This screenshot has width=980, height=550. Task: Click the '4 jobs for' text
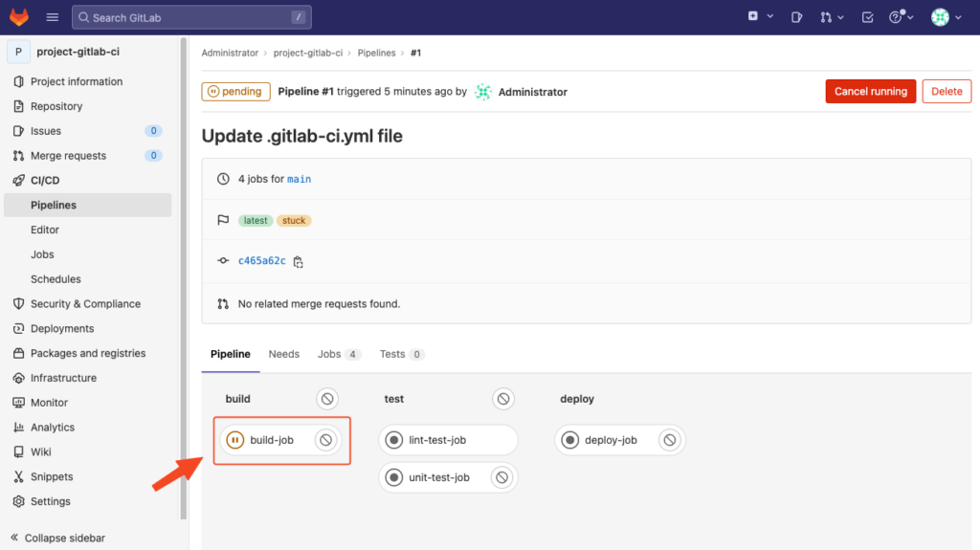point(260,179)
